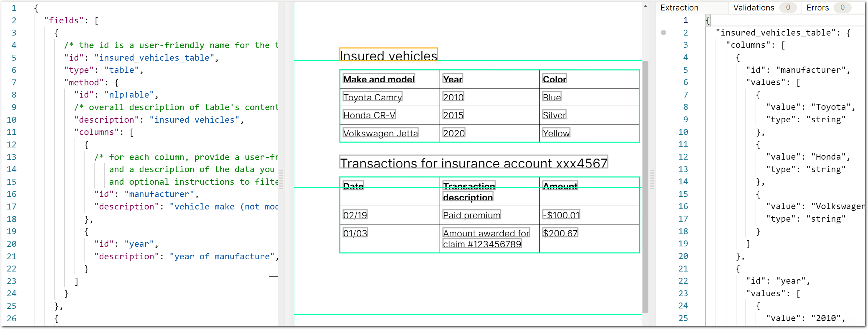Viewport: 868px width, 329px height.
Task: Click the 'Color' column header
Action: pos(555,79)
